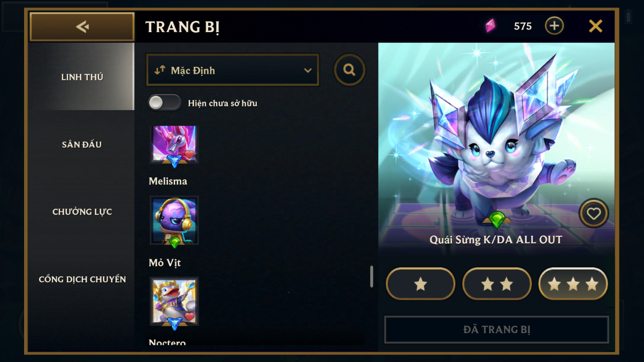Choose the two-star variant
This screenshot has height=362, width=644.
pos(497,284)
